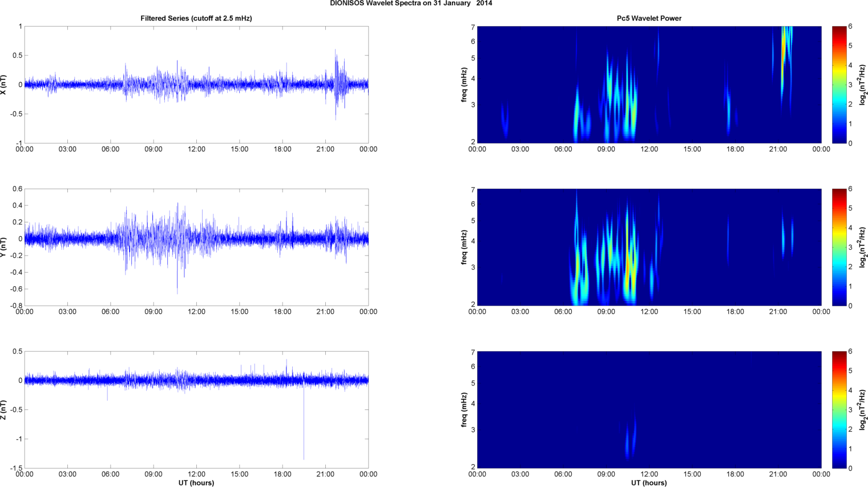Viewport: 868px width, 487px height.
Task: Click '15:00' tick under the middle spectrogram
Action: (692, 312)
